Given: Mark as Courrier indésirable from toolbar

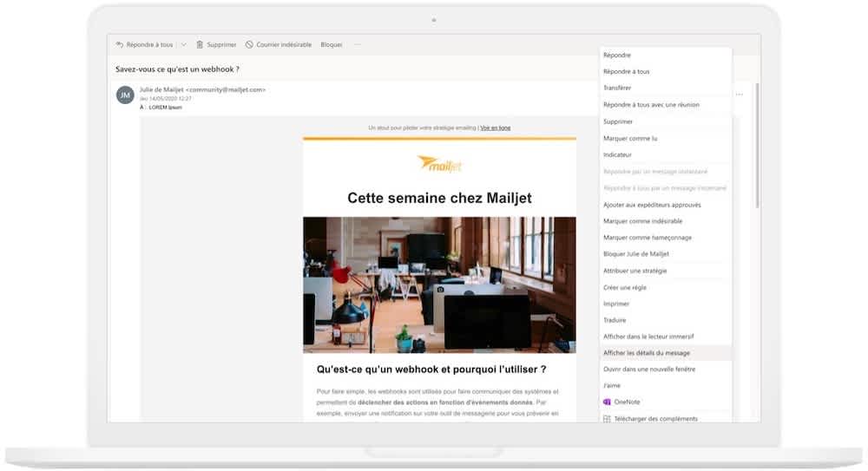Looking at the screenshot, I should coord(279,45).
